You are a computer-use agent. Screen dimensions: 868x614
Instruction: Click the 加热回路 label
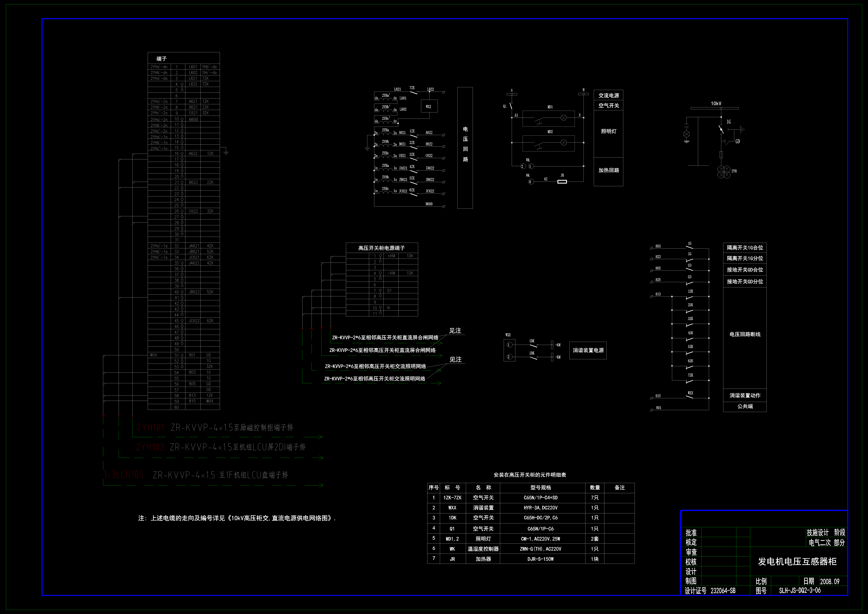click(609, 170)
